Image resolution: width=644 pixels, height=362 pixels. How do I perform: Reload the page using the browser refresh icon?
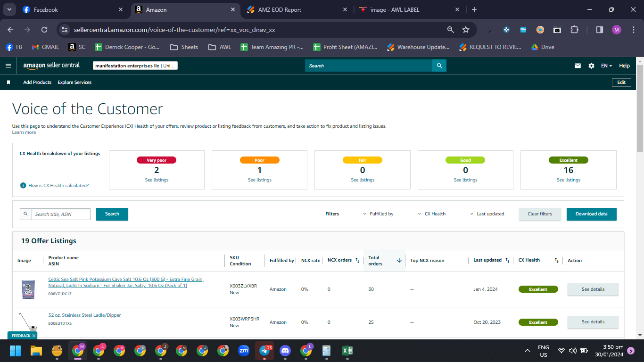(x=44, y=30)
